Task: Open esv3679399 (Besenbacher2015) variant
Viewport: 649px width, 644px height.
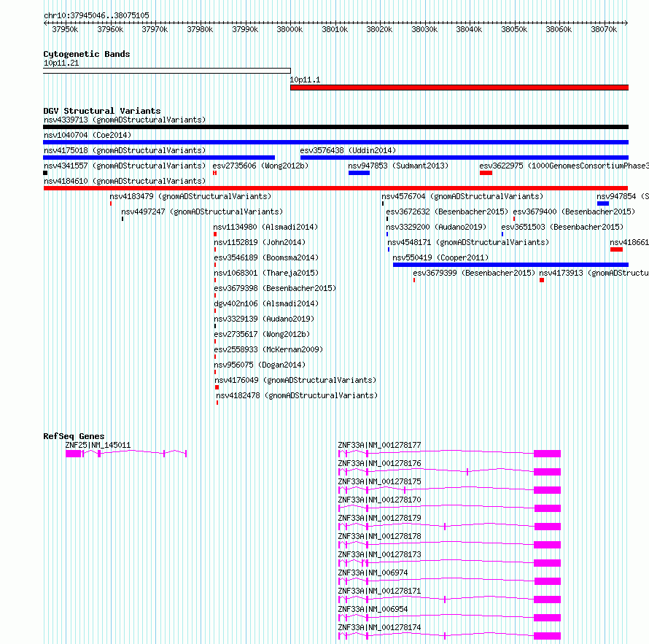Action: (474, 273)
